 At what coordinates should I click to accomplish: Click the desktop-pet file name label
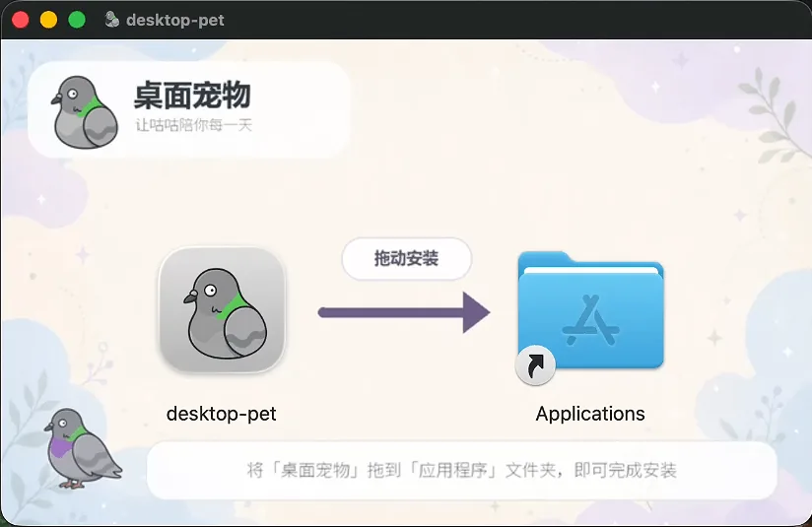coord(221,414)
